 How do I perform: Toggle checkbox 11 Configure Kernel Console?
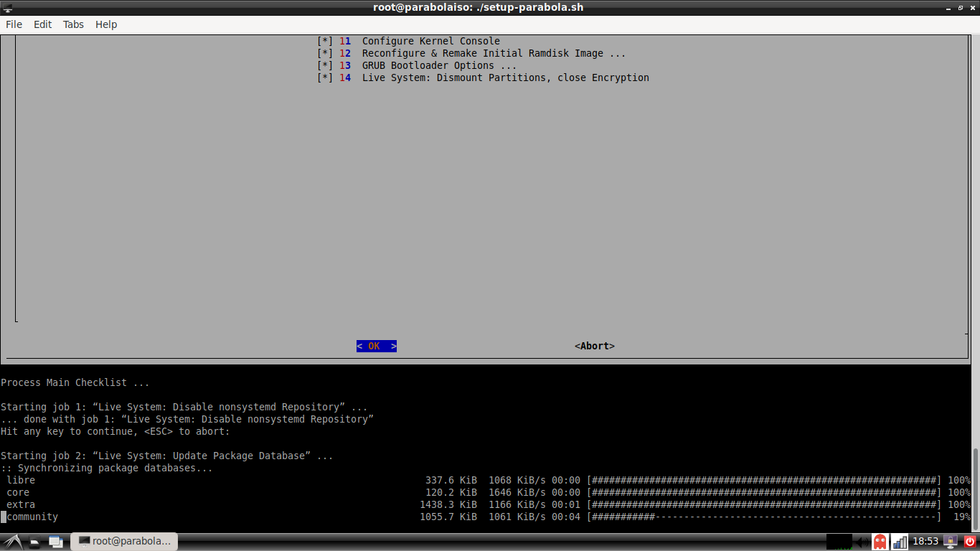(325, 41)
